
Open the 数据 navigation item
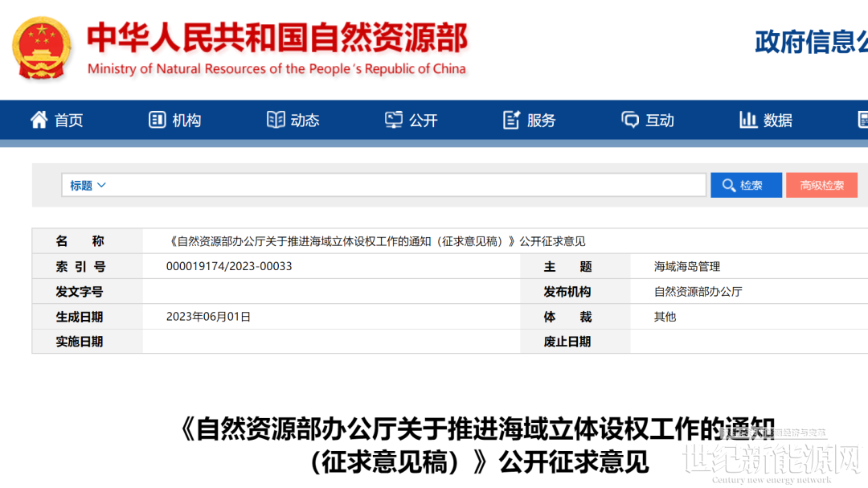click(766, 120)
